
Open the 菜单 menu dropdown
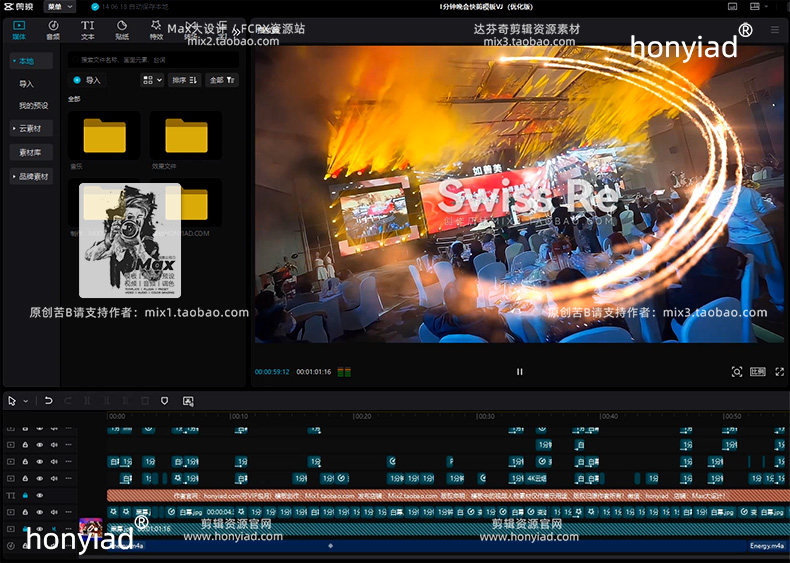pos(60,7)
